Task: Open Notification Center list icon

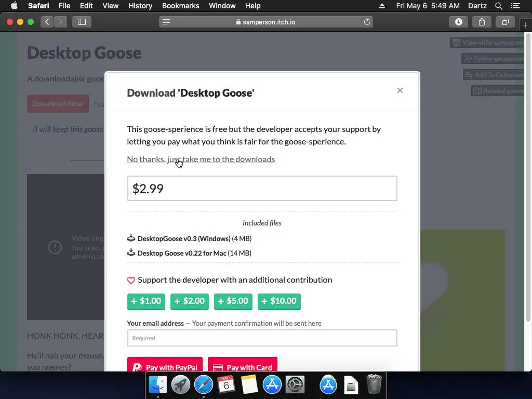Action: click(x=515, y=6)
